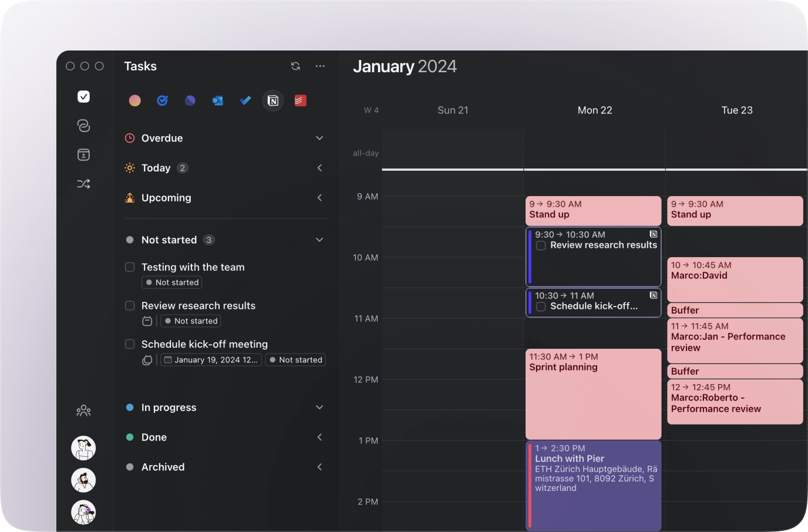This screenshot has height=532, width=808.
Task: Select the Outlook integration icon
Action: (218, 101)
